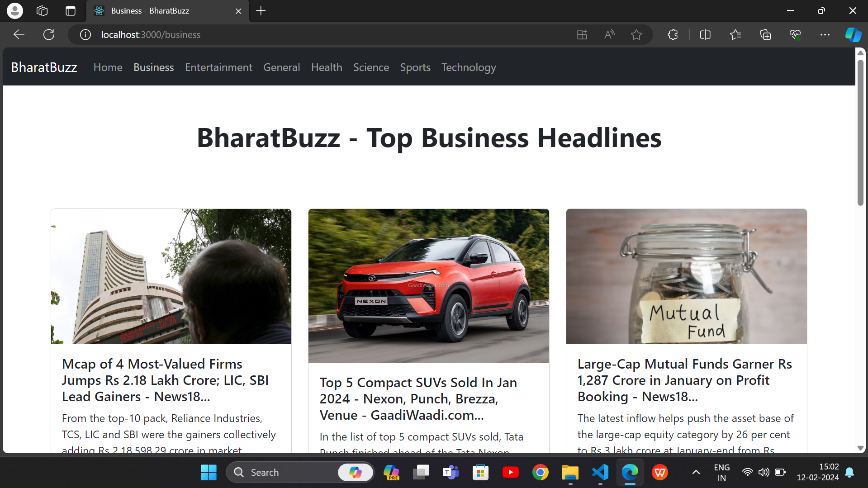Open the clock and date 12-02-2024

tap(818, 473)
